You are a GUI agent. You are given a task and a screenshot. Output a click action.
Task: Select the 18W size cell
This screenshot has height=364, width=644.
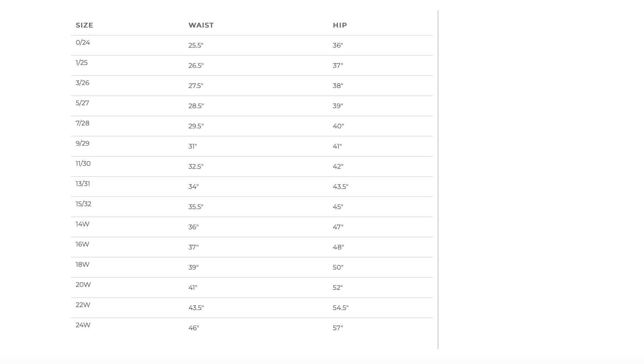[x=83, y=265]
